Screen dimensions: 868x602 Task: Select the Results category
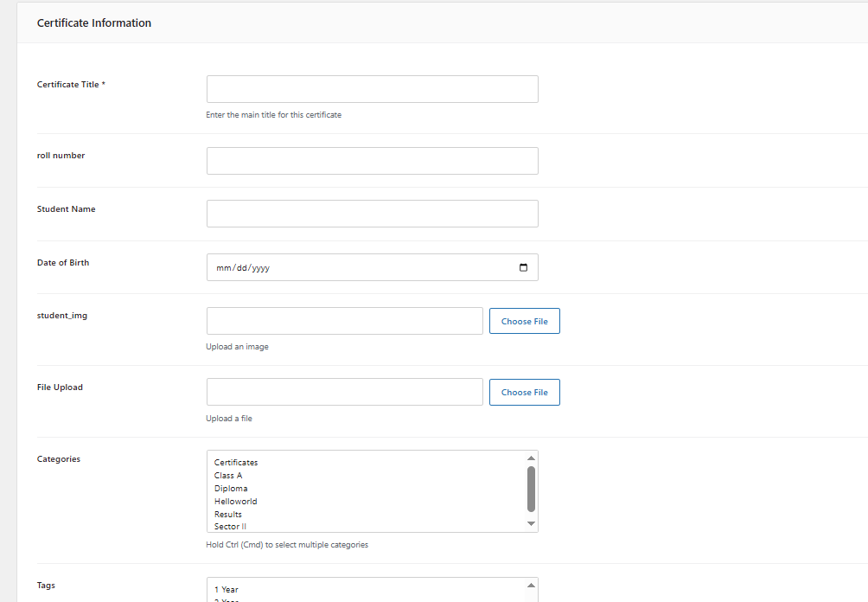point(227,514)
